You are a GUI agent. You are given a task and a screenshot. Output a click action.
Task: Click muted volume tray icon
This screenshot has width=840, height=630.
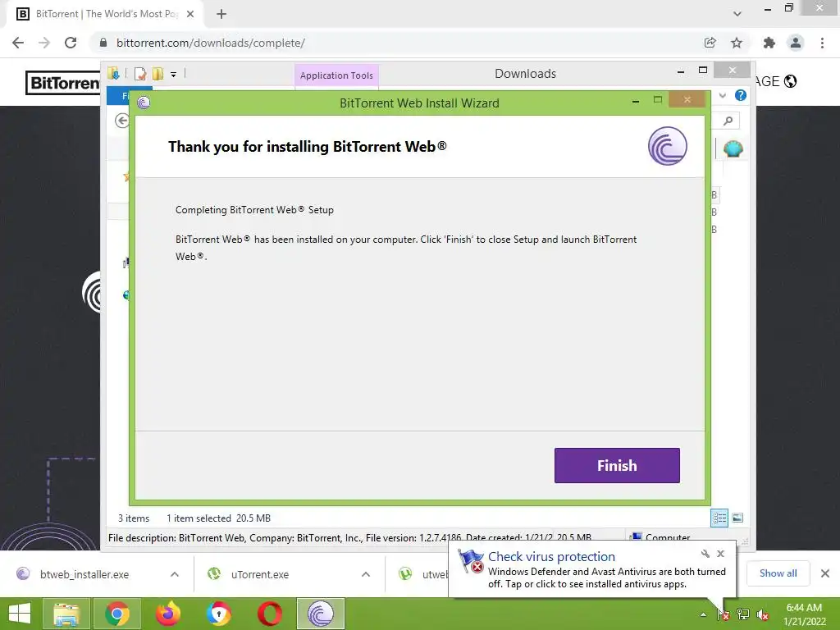click(x=763, y=614)
